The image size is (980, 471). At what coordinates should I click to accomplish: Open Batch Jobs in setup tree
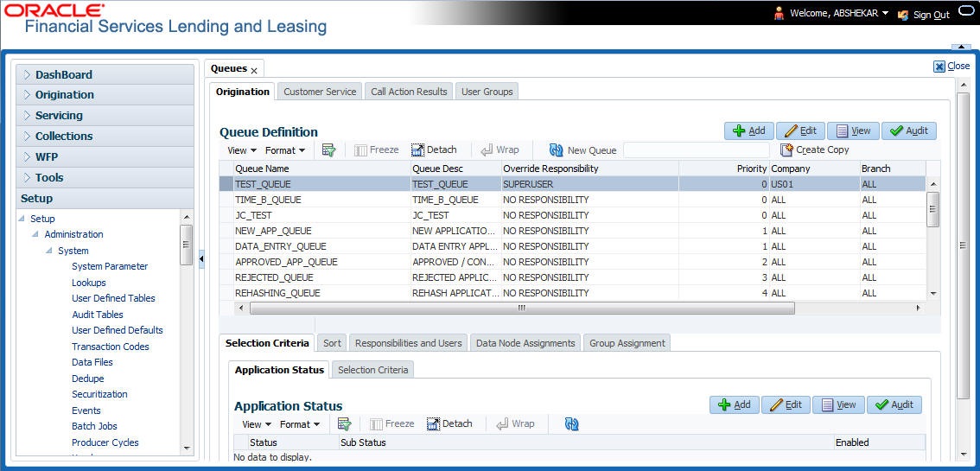[x=94, y=426]
